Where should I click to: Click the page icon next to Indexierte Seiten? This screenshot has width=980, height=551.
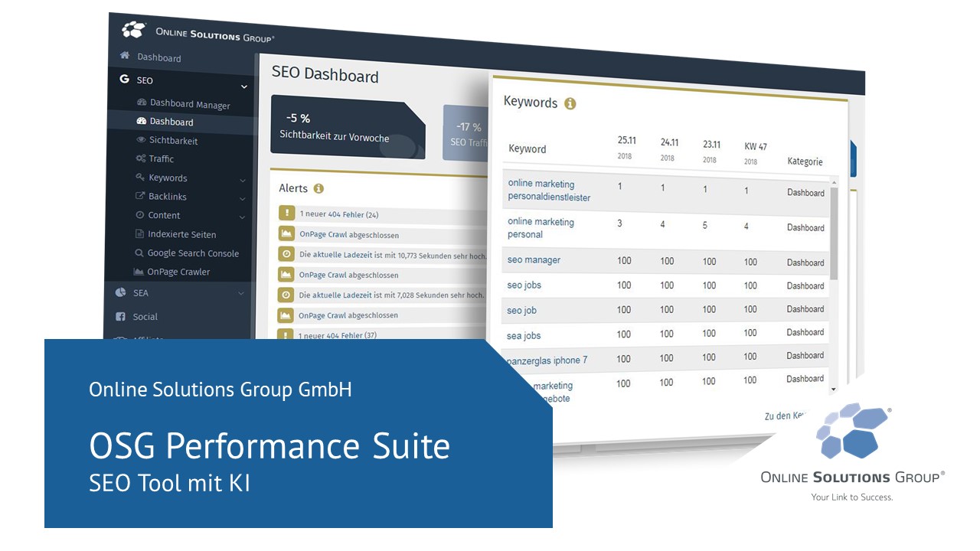139,234
